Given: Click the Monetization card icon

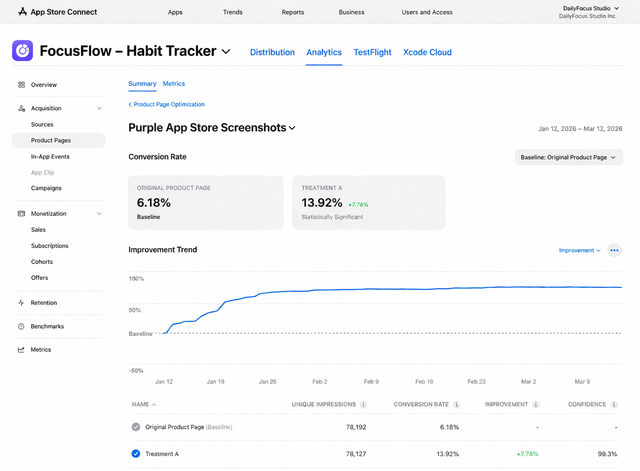Looking at the screenshot, I should (x=21, y=213).
